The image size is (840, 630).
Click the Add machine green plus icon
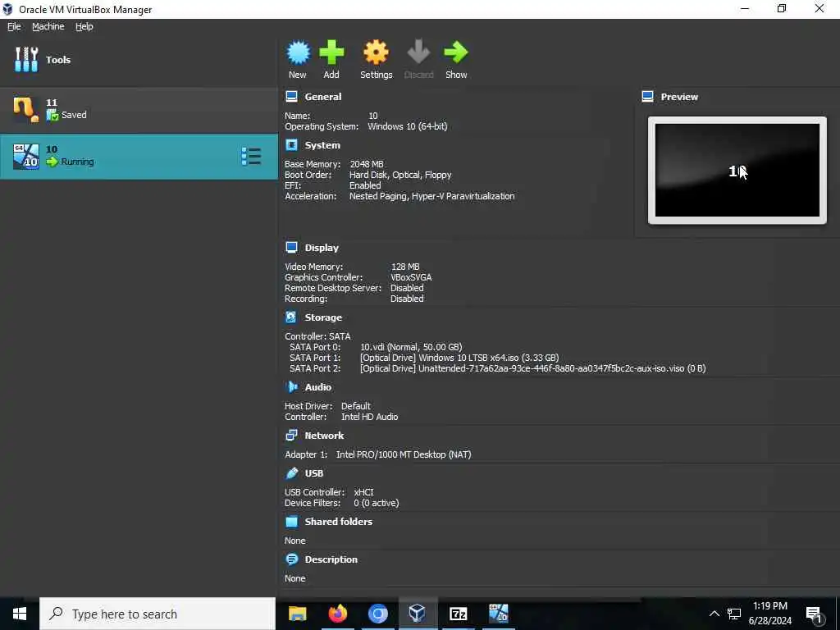point(331,52)
